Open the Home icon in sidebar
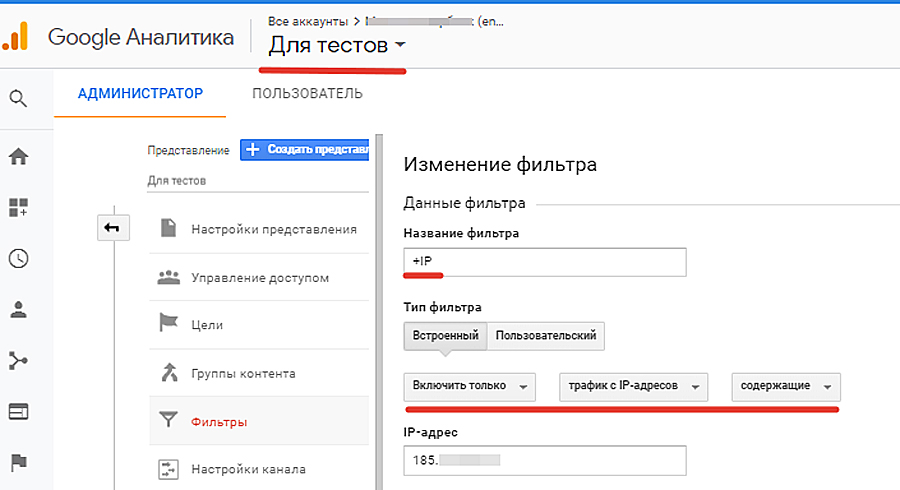The width and height of the screenshot is (900, 490). (18, 157)
